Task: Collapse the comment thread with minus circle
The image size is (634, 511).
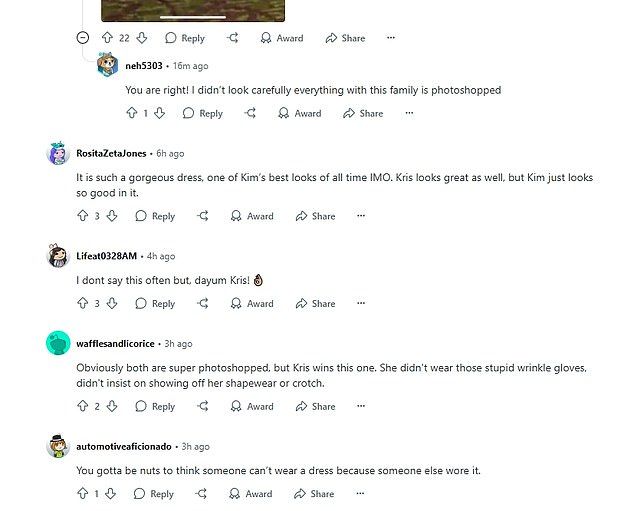Action: coord(82,38)
